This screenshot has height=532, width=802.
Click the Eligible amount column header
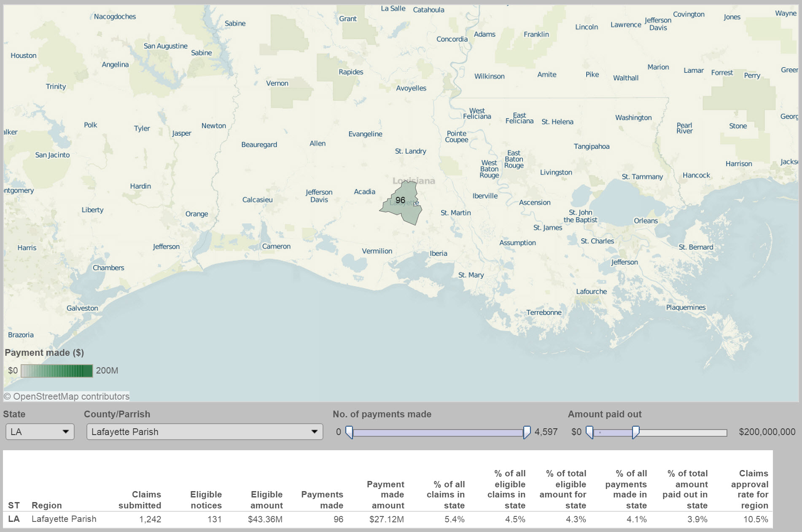pyautogui.click(x=266, y=500)
